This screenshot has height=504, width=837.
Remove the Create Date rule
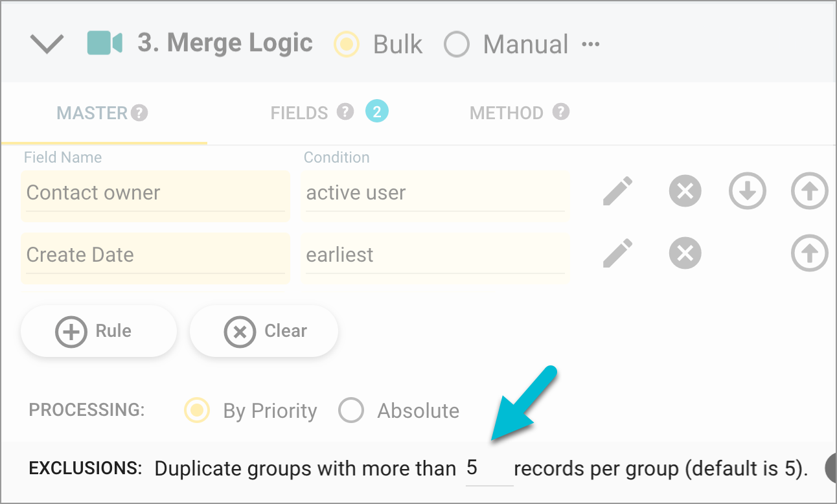[x=685, y=253]
